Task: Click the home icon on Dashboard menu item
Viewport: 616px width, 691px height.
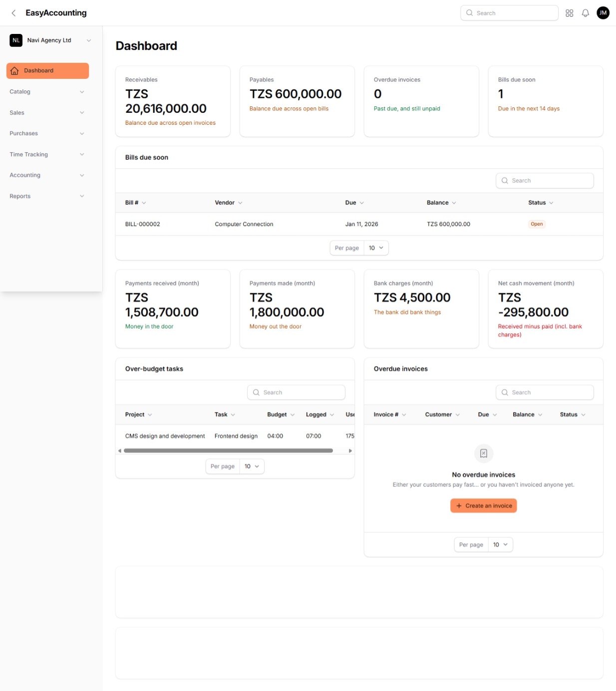Action: tap(14, 70)
